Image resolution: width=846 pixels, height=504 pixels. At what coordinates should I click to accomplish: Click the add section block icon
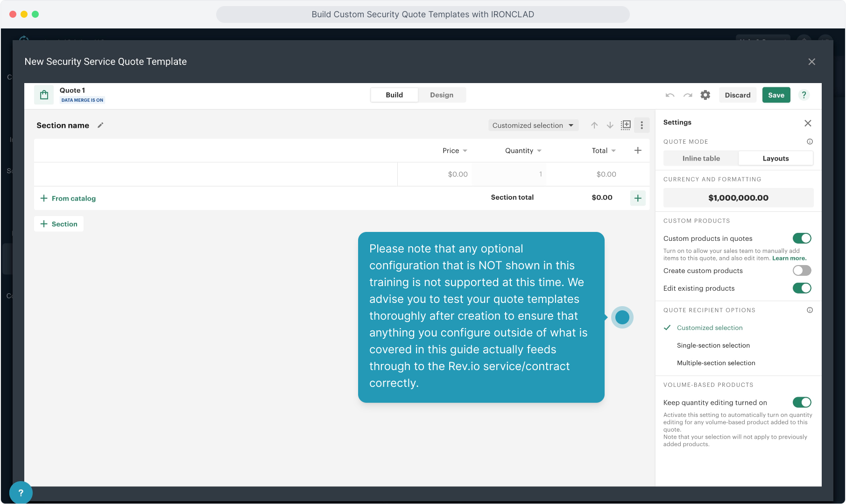tap(626, 126)
